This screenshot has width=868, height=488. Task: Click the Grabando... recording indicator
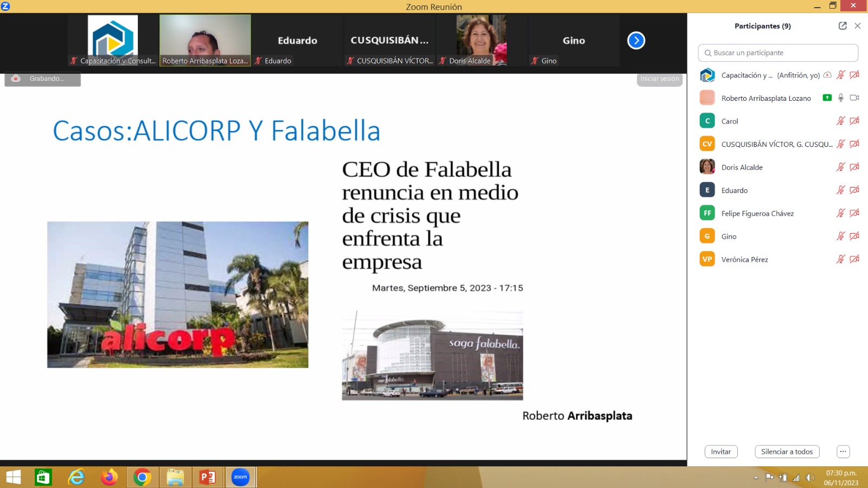tap(43, 79)
